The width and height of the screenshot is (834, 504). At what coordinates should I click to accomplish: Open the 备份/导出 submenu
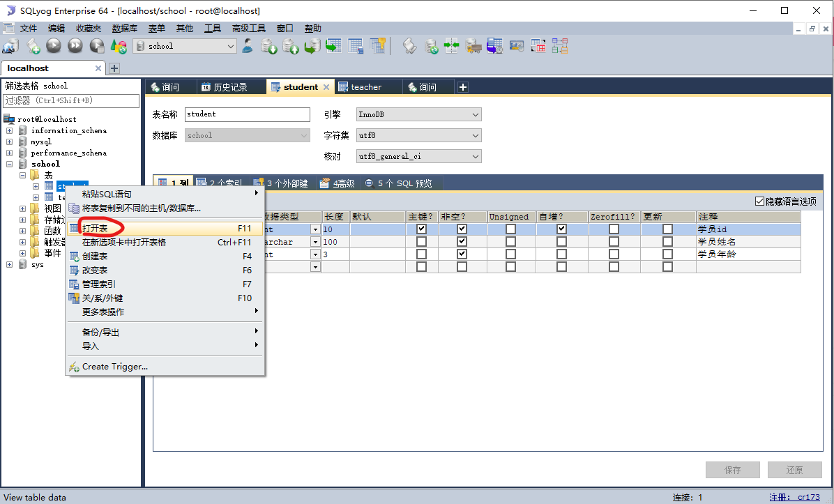pyautogui.click(x=165, y=332)
